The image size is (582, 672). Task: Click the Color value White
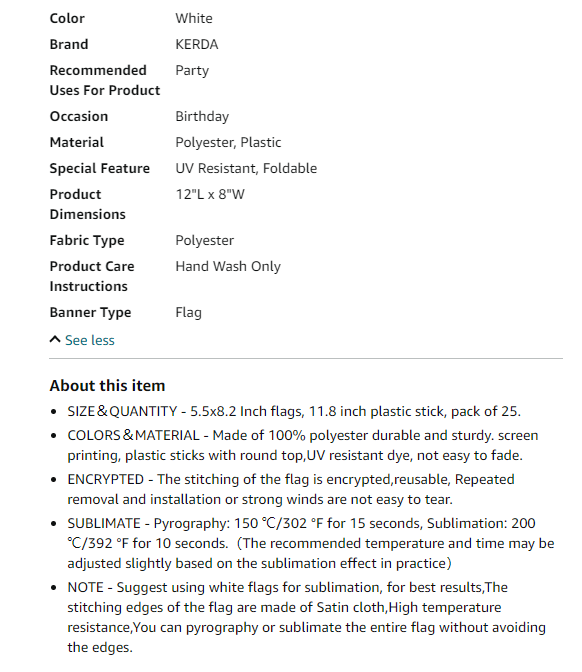194,18
